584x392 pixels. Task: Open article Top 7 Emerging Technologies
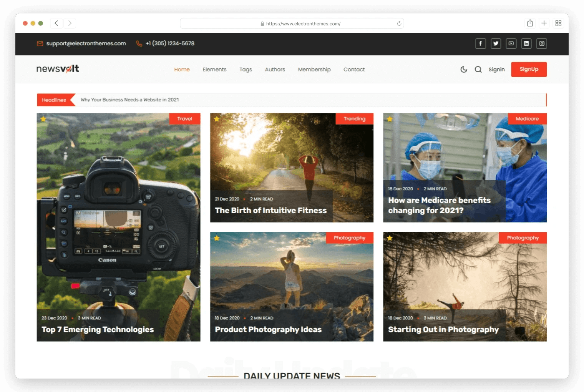click(98, 329)
